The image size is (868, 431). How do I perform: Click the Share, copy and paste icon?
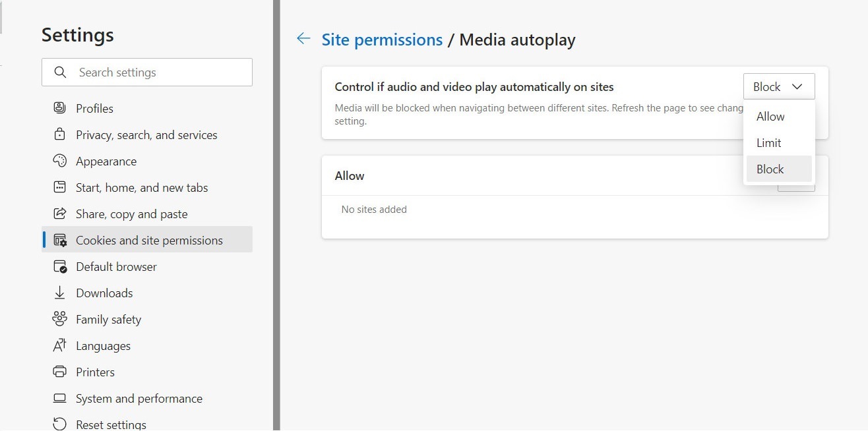[60, 214]
